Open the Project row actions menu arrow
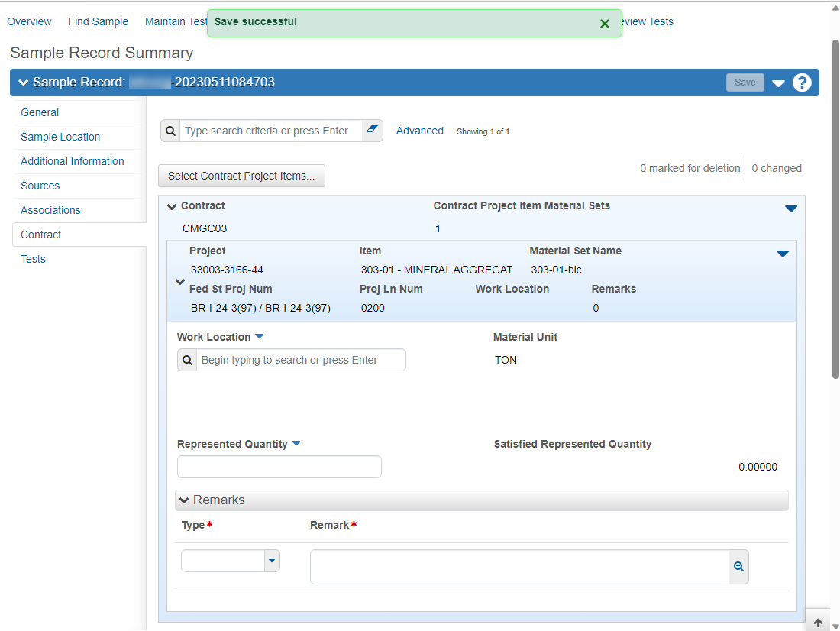The height and width of the screenshot is (631, 840). click(x=783, y=254)
